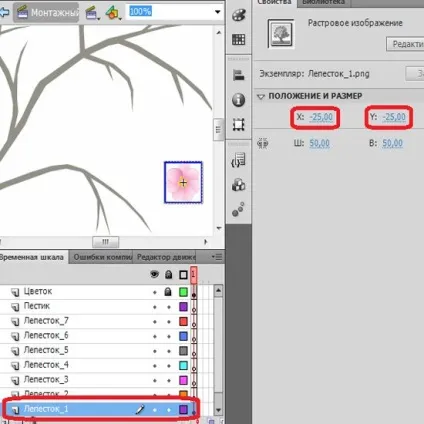Screen dimensions: 424x424
Task: Switch to Редактор движения tab
Action: 165,257
